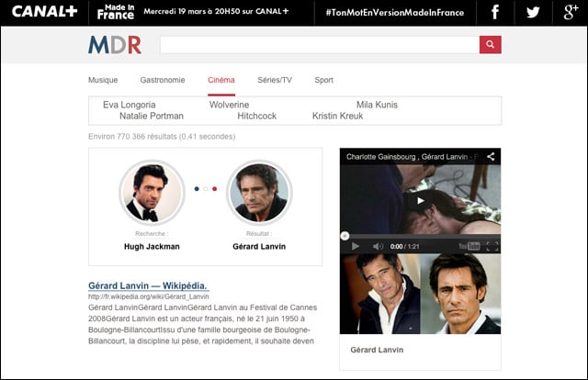Click the left Gérard Lanvin photo
Screen dimensions: 588x380
point(380,294)
